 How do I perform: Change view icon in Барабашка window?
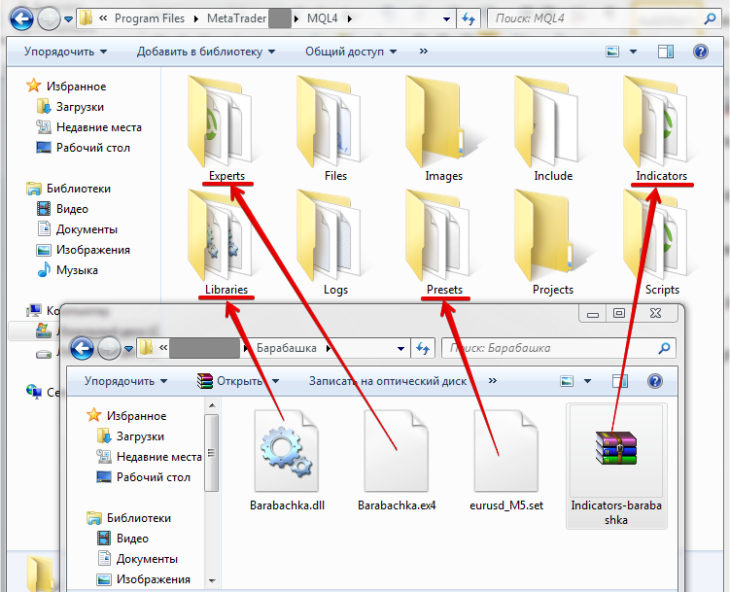[x=567, y=381]
